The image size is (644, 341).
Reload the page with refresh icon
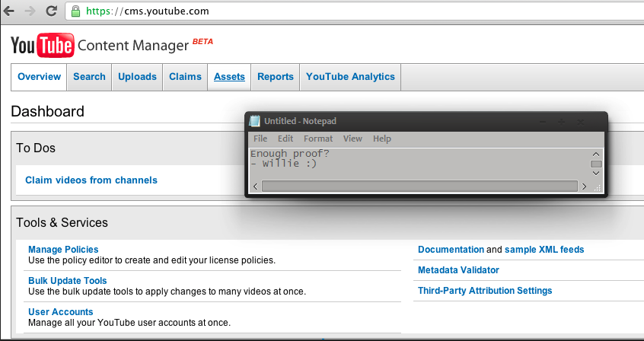(51, 11)
